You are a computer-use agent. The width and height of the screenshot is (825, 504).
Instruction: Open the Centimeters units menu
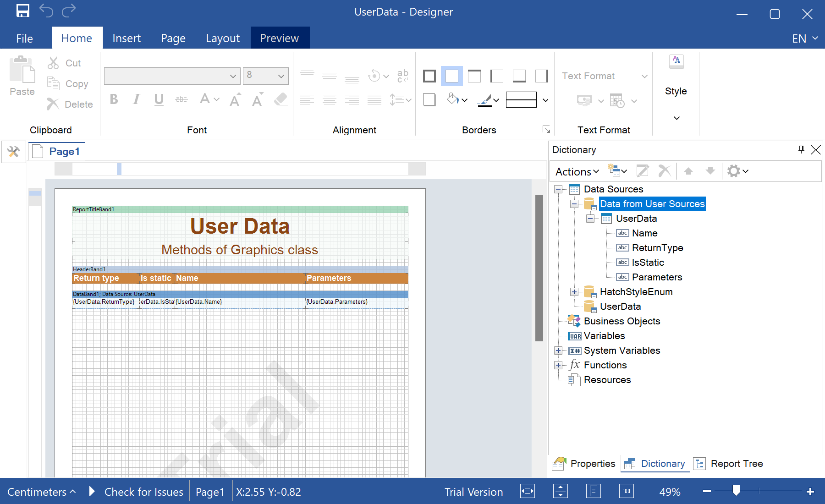[x=41, y=492]
